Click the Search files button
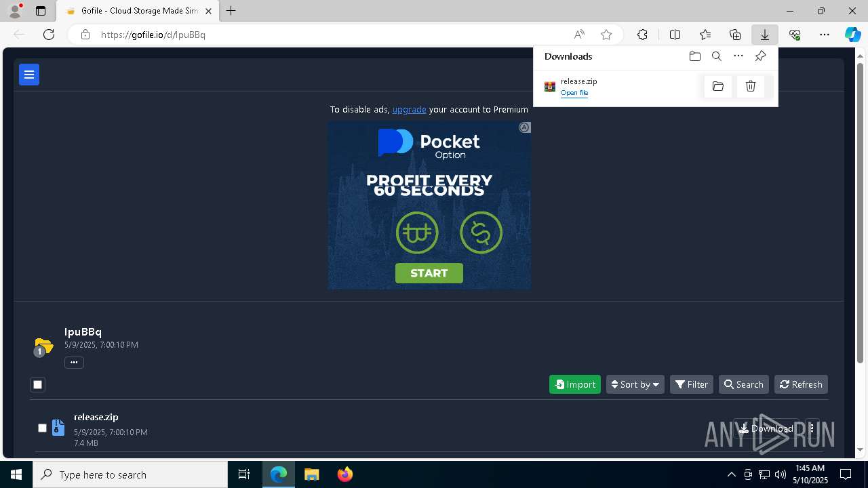Image resolution: width=868 pixels, height=488 pixels. (744, 384)
